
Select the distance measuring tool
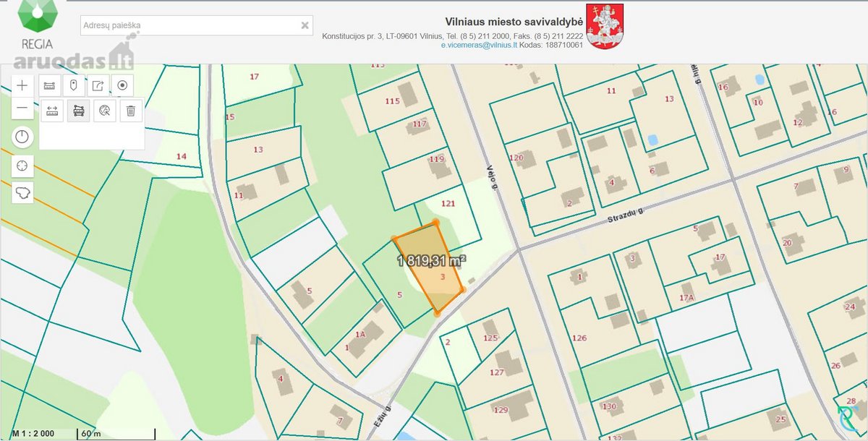click(52, 111)
